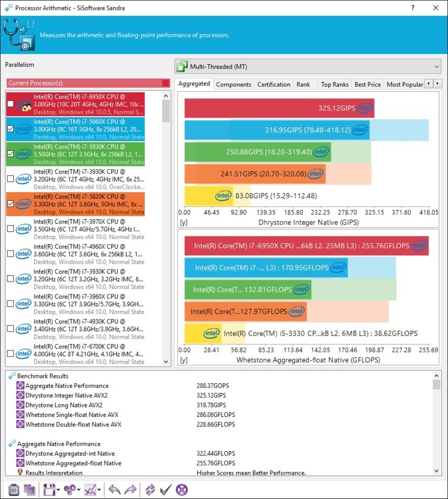The width and height of the screenshot is (448, 499).
Task: Select the Top Ranks tab
Action: pyautogui.click(x=335, y=85)
